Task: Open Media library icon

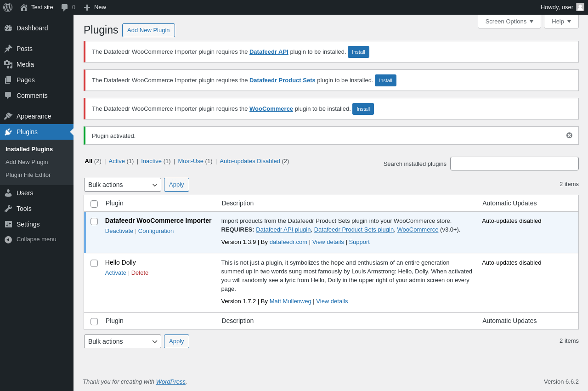Action: (x=8, y=64)
